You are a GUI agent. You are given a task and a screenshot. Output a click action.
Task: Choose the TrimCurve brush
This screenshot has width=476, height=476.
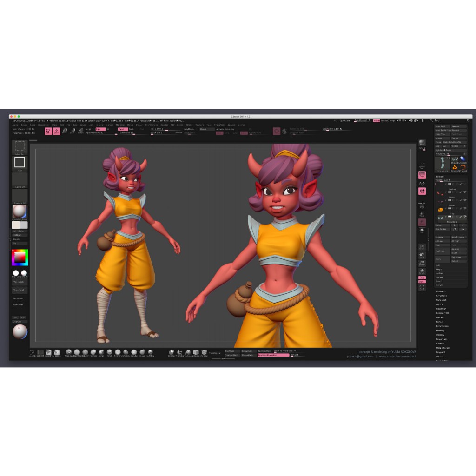coord(180,353)
